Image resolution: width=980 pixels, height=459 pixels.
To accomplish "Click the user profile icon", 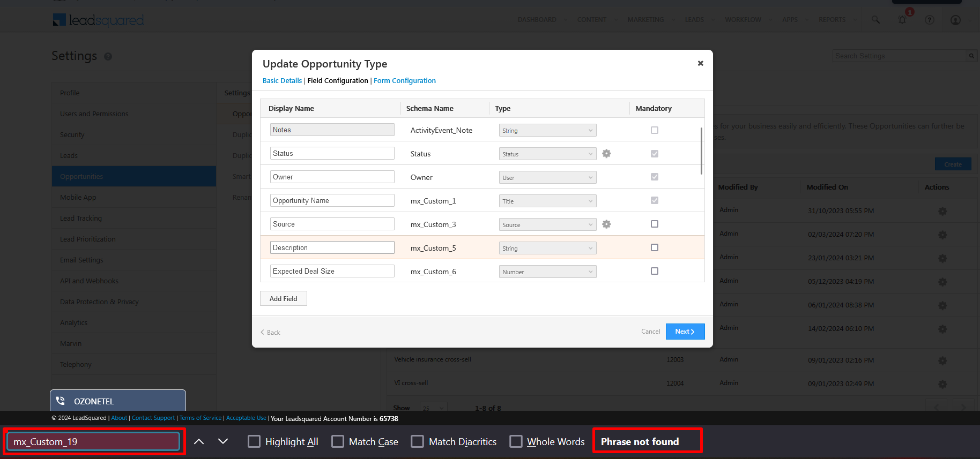I will pyautogui.click(x=955, y=20).
